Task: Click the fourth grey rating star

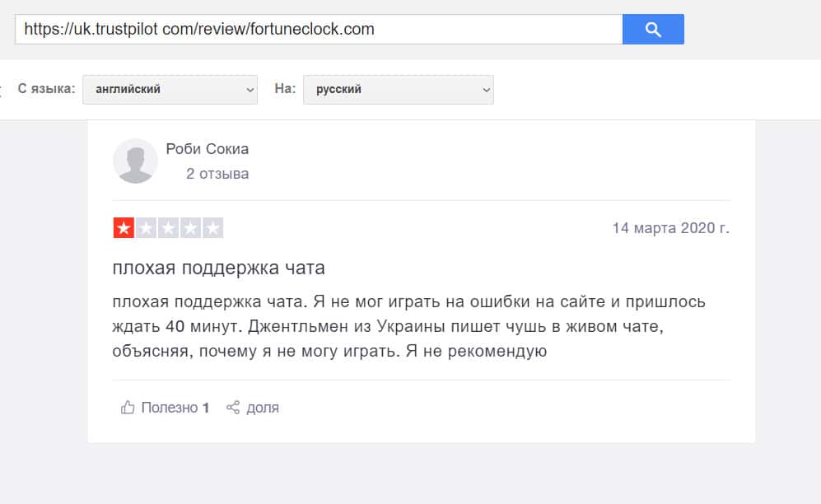Action: [x=190, y=228]
